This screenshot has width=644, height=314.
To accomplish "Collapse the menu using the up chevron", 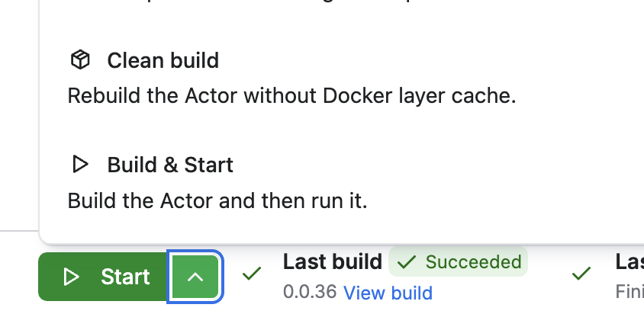I will tap(195, 277).
